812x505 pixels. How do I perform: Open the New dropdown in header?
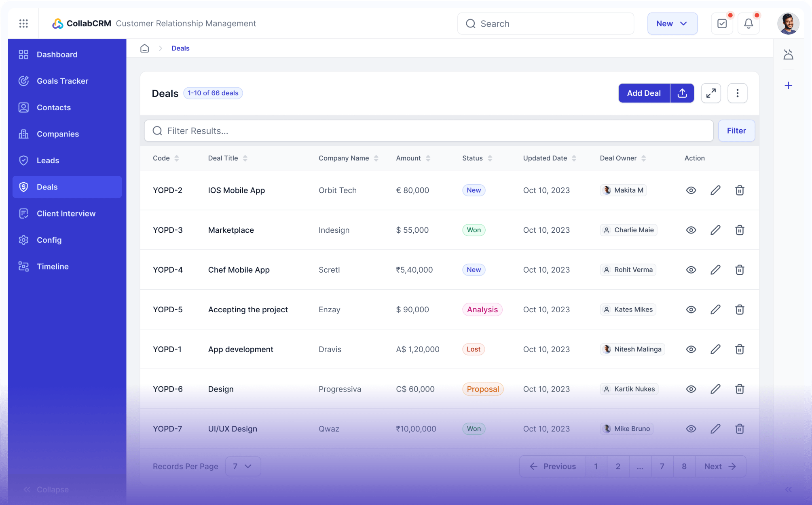pos(672,23)
